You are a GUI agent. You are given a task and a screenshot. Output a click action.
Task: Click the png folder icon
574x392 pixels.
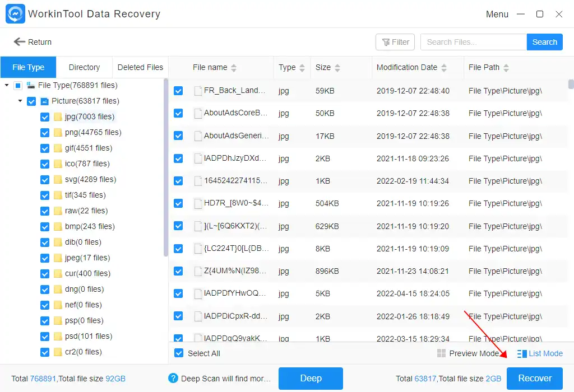(58, 132)
